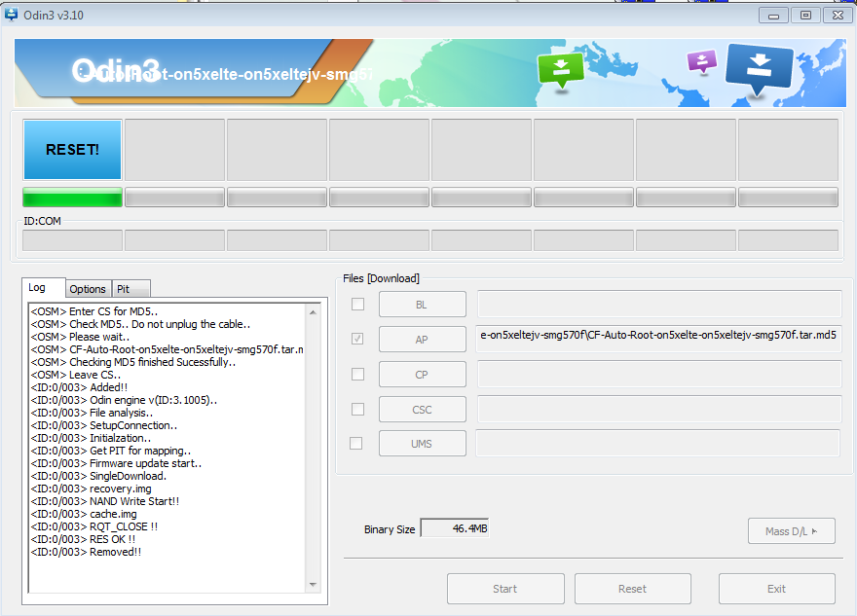Click the CP file path field
This screenshot has height=616, width=857.
[x=659, y=374]
